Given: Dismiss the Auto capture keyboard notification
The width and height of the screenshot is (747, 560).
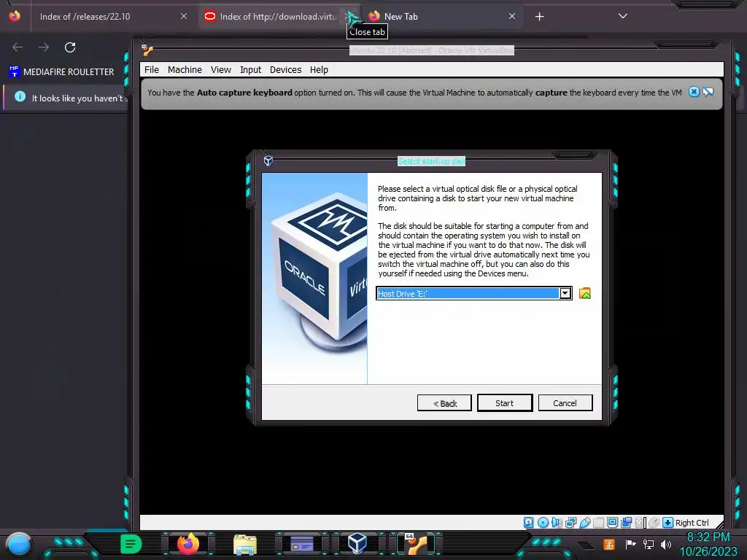Looking at the screenshot, I should (694, 92).
